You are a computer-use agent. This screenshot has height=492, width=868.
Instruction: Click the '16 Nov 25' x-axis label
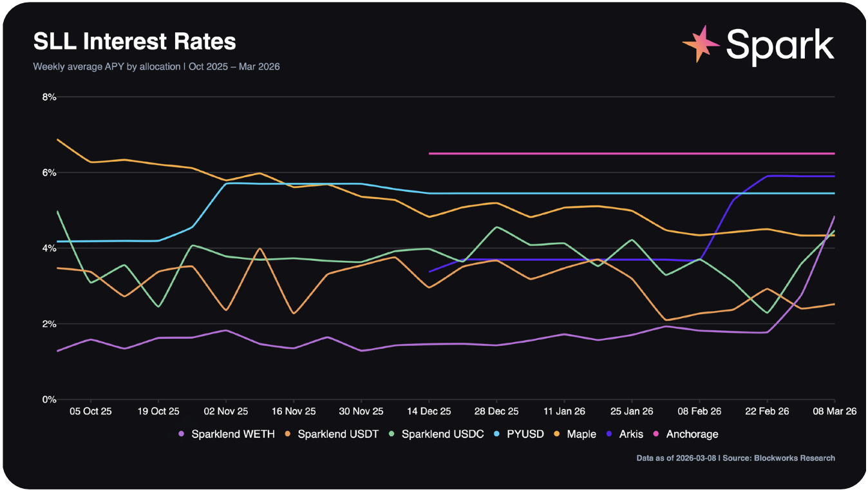click(x=294, y=411)
